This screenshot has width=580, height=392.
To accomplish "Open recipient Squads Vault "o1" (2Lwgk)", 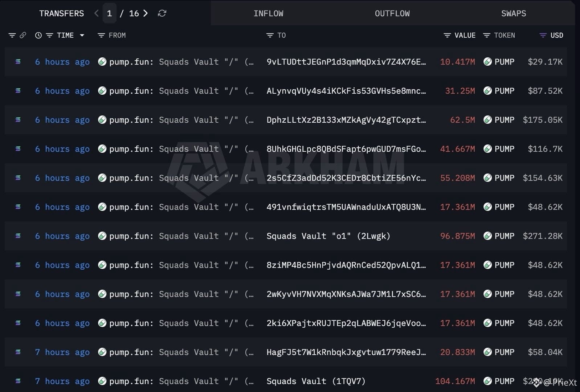I will pyautogui.click(x=328, y=236).
